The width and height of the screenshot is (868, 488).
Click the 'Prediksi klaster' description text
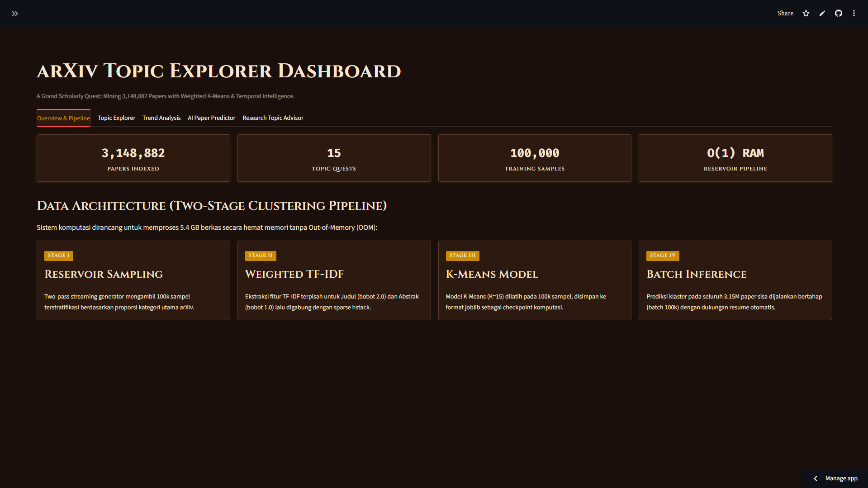click(734, 302)
